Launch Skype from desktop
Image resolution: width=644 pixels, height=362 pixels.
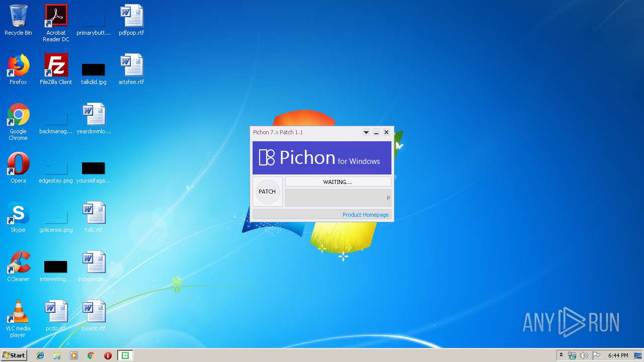pos(18,217)
